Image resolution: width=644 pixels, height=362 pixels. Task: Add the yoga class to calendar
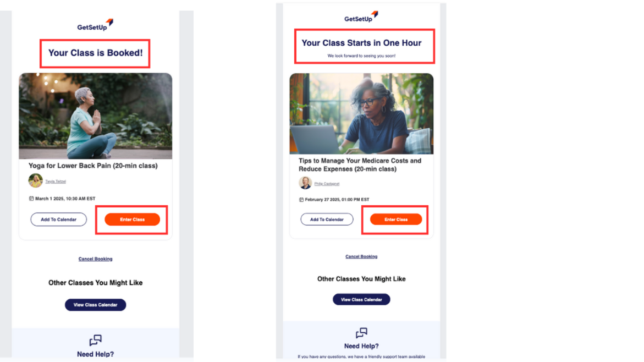coord(59,220)
